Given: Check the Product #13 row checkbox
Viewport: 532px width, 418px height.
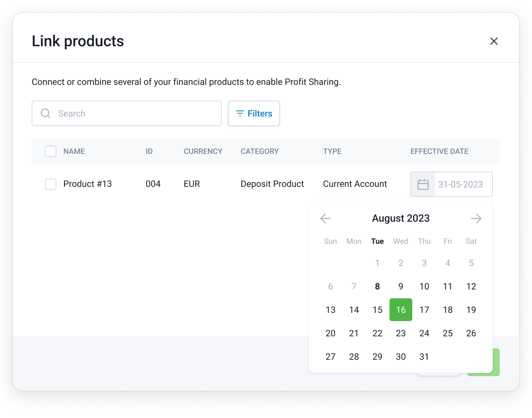Looking at the screenshot, I should click(x=51, y=184).
